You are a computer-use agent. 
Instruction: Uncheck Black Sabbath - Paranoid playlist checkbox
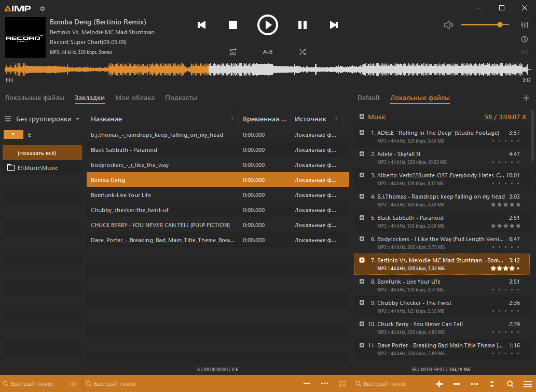point(362,217)
